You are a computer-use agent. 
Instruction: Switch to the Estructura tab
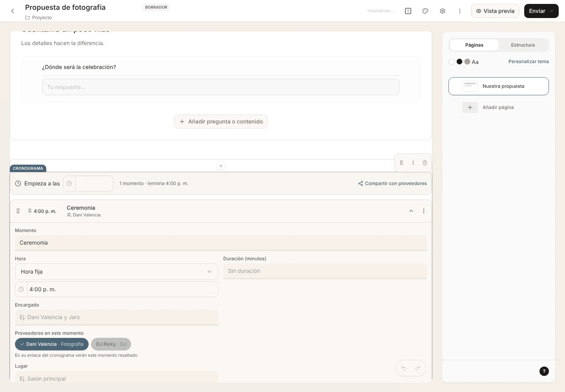[523, 45]
